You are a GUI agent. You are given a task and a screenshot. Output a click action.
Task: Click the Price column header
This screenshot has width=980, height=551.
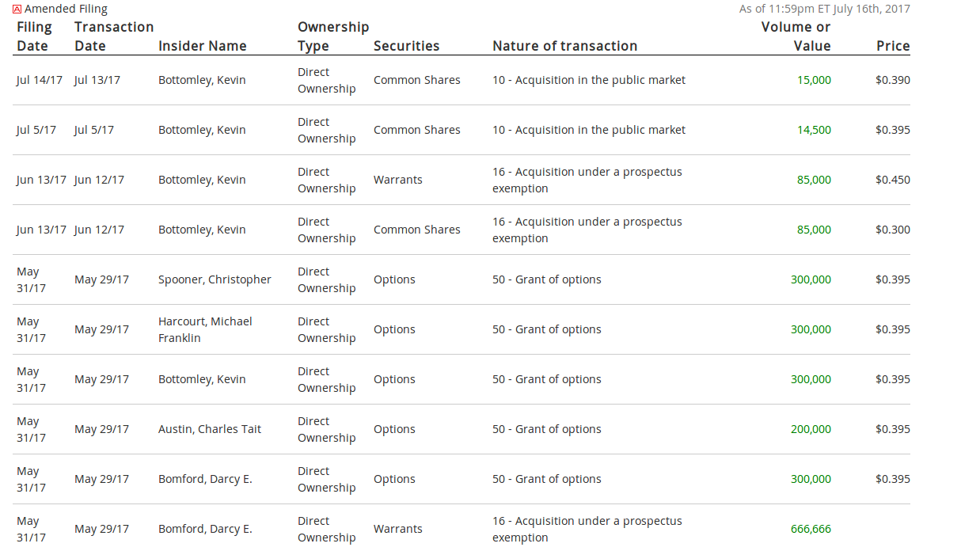892,46
